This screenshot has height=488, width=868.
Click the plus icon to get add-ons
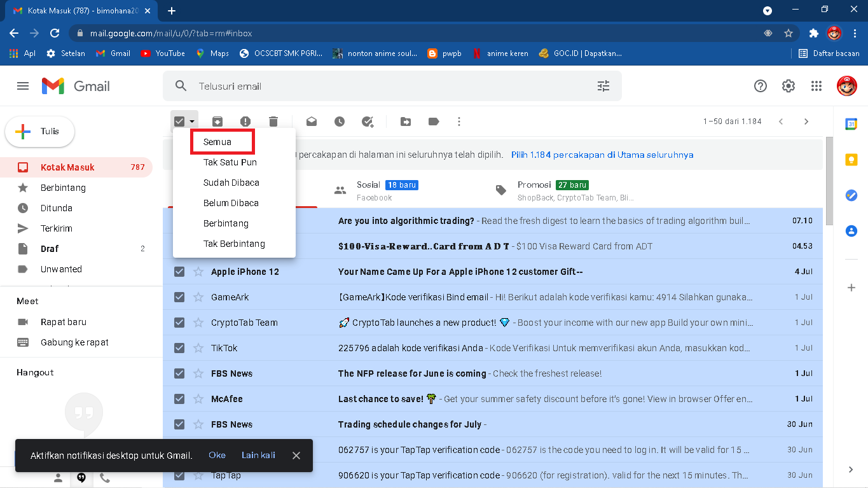tap(851, 288)
